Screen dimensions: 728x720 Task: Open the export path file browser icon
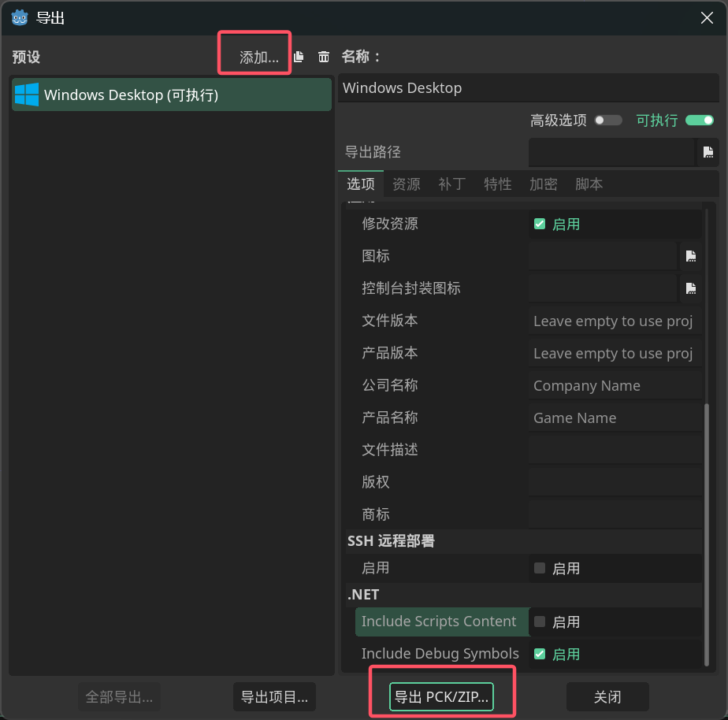(x=708, y=152)
